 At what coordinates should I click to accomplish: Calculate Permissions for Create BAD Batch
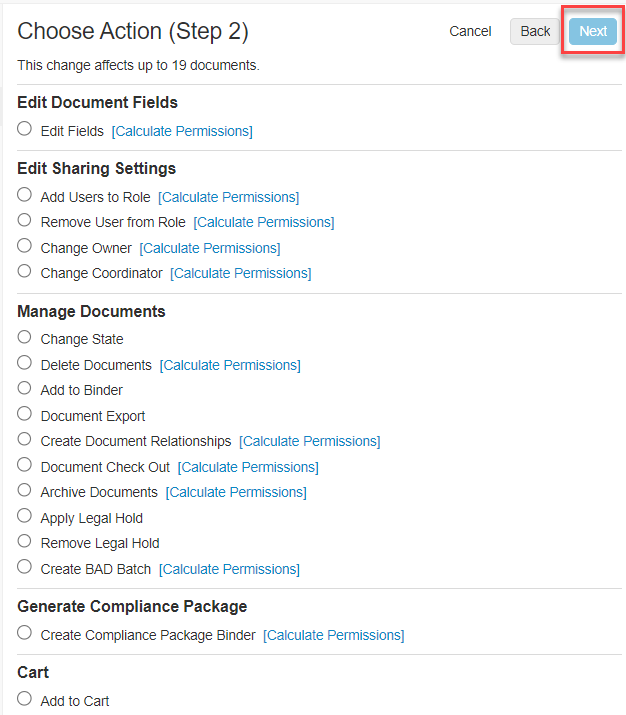(x=229, y=569)
